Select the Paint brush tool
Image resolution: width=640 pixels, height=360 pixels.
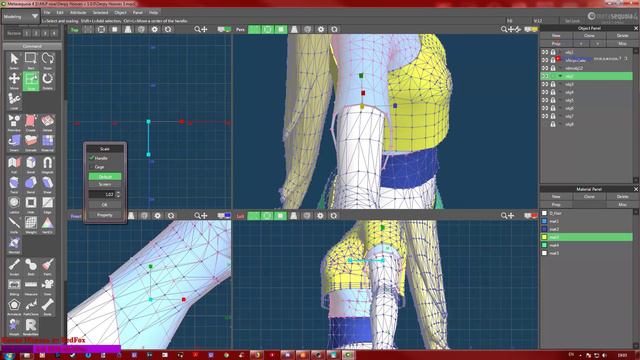47,267
